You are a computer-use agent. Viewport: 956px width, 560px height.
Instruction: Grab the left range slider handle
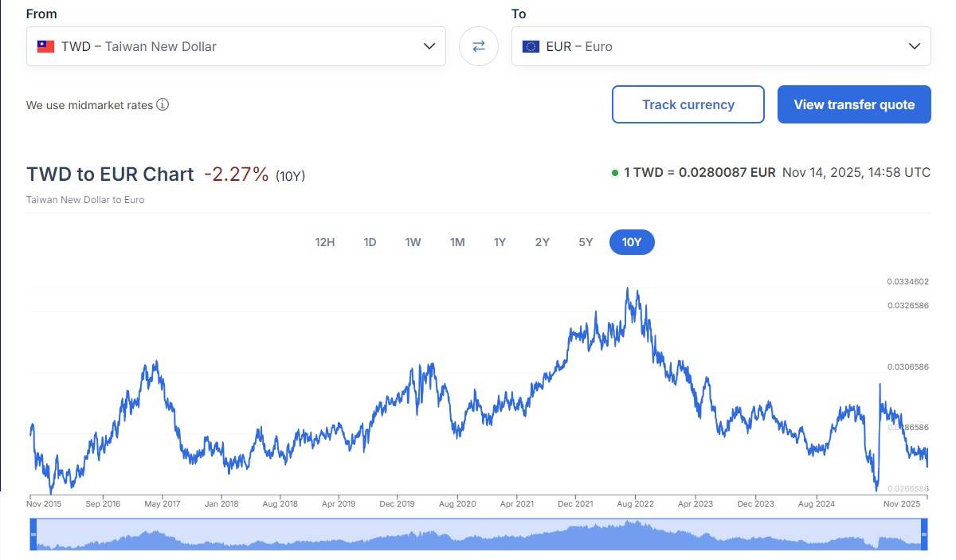tap(33, 534)
